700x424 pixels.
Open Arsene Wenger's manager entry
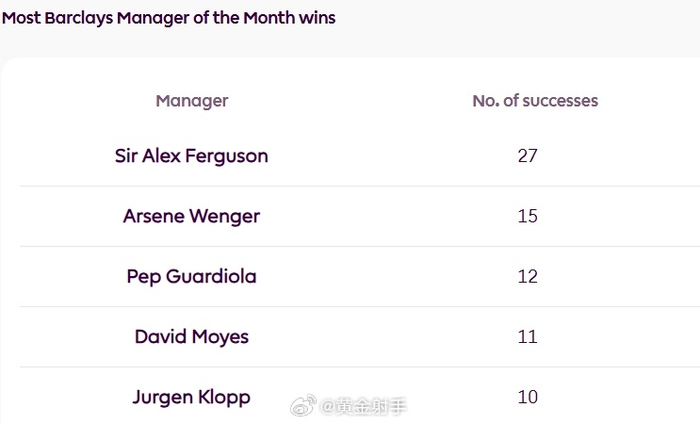(192, 216)
